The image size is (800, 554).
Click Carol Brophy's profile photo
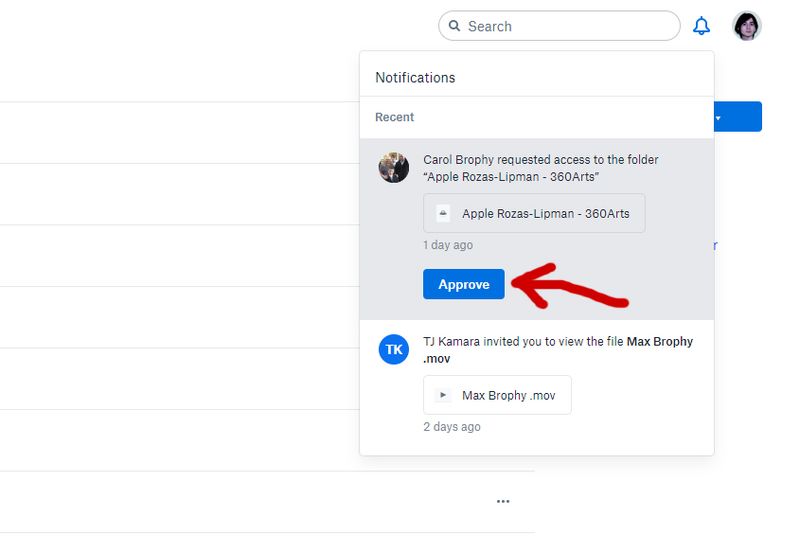(394, 167)
